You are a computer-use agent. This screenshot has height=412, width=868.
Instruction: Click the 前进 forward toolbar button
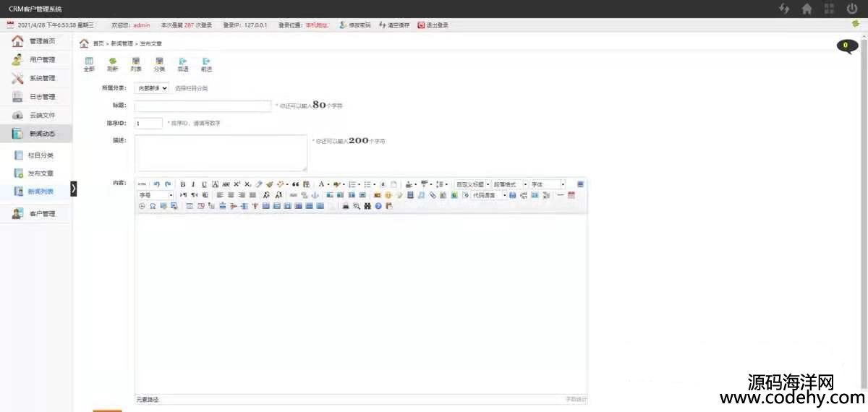pos(207,64)
